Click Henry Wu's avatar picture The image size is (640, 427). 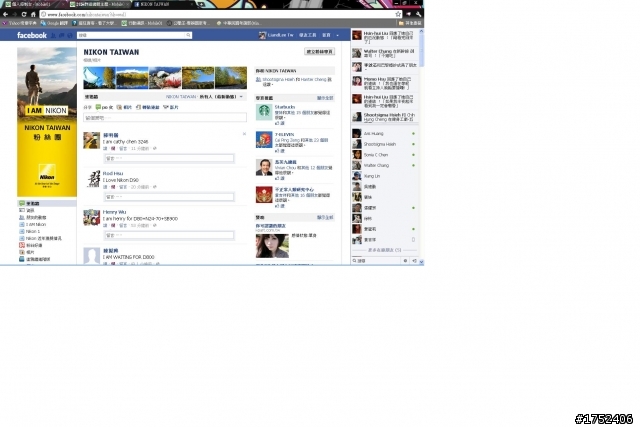coord(91,218)
